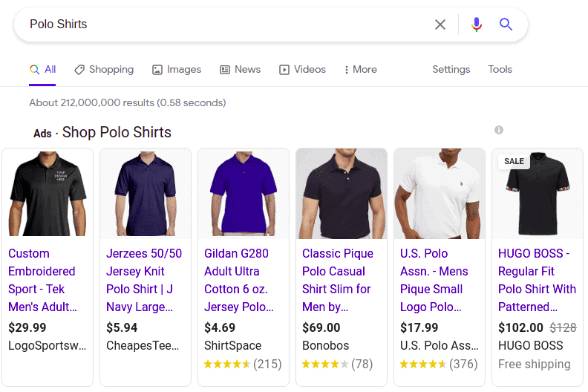The width and height of the screenshot is (588, 392).
Task: Click the Bonobos star rating (78)
Action: point(337,364)
